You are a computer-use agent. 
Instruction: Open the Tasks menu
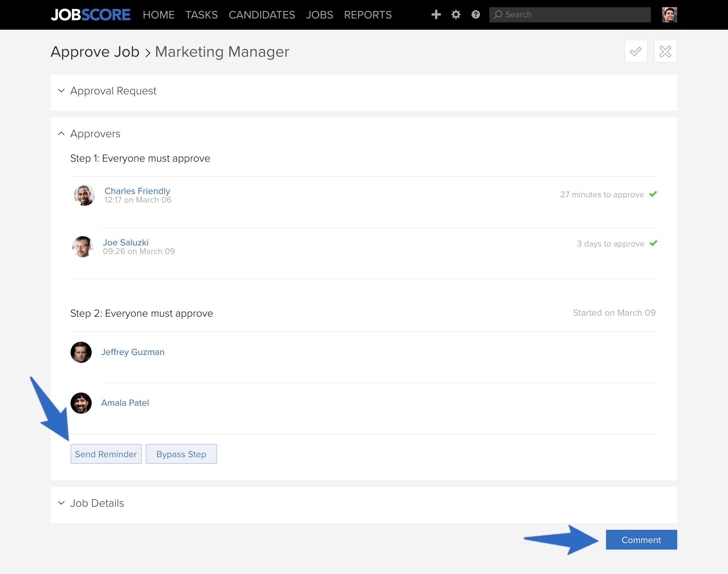pyautogui.click(x=201, y=15)
